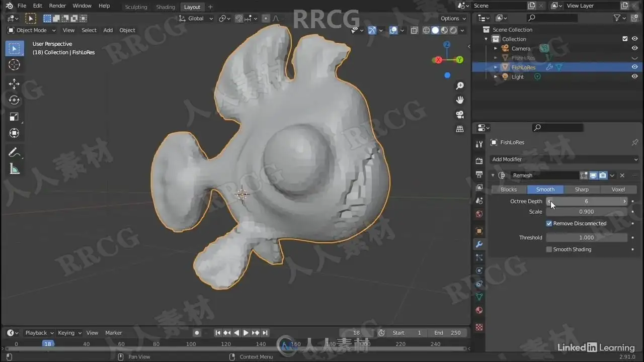644x362 pixels.
Task: Click the hand pan-view gizmo
Action: [460, 100]
